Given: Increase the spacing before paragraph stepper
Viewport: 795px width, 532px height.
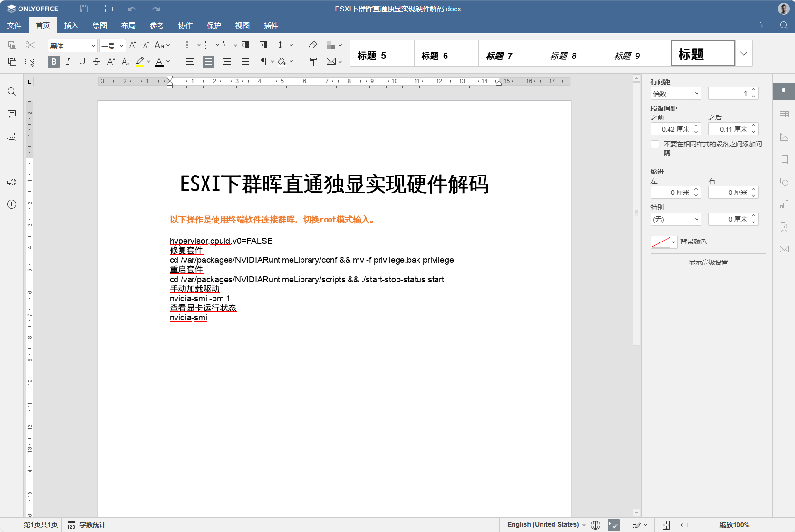Looking at the screenshot, I should pos(696,126).
